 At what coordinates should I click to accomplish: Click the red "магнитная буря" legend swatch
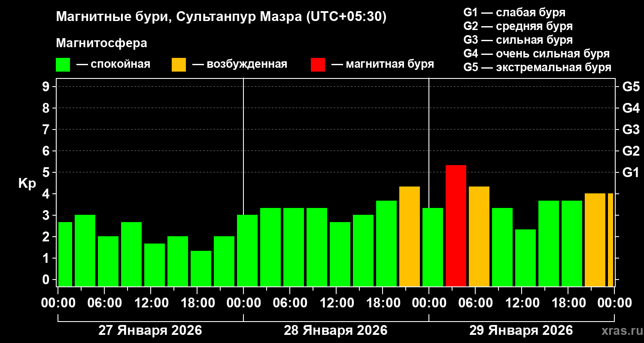[318, 65]
